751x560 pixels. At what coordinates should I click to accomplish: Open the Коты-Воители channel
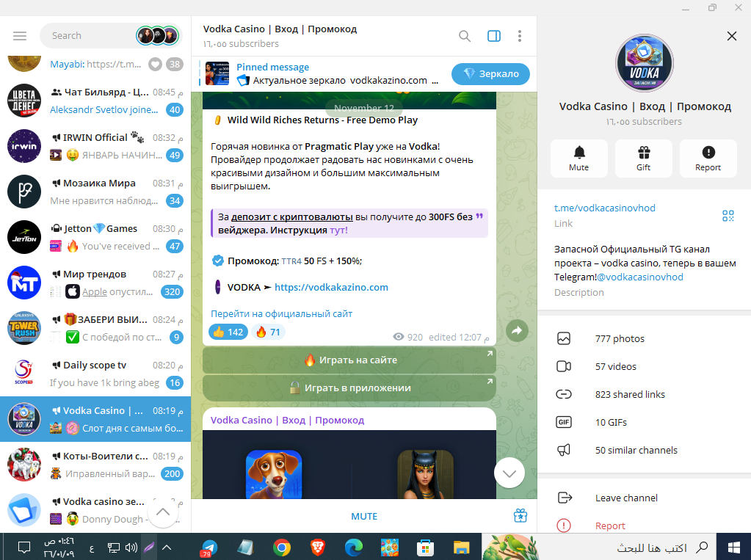pyautogui.click(x=95, y=465)
